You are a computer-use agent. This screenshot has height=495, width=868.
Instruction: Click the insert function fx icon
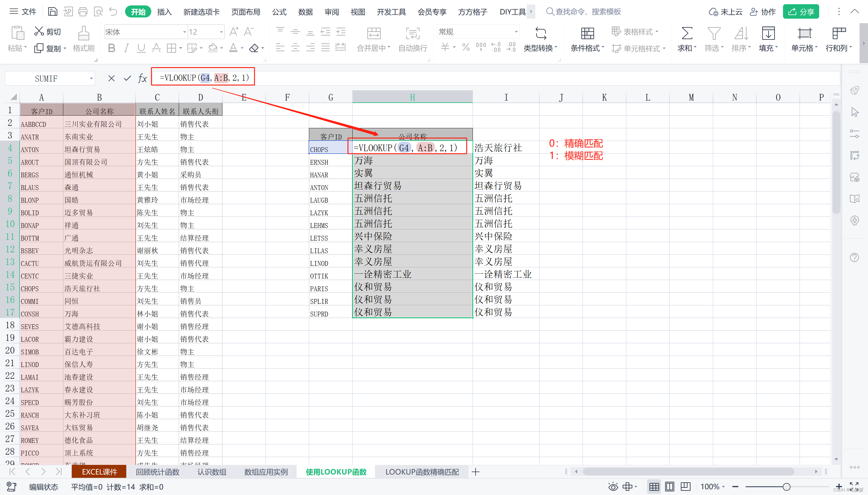pos(142,79)
